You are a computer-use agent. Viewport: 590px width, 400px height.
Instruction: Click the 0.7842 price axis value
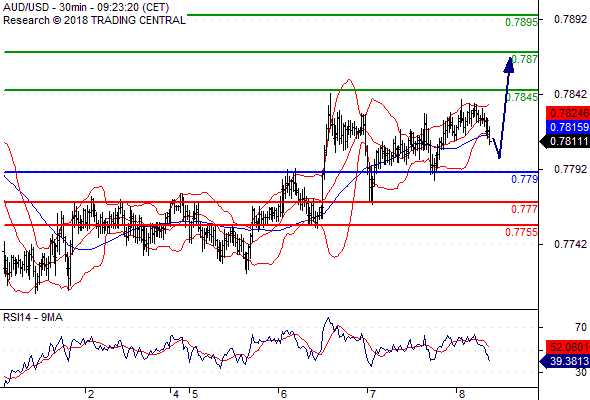pos(570,94)
